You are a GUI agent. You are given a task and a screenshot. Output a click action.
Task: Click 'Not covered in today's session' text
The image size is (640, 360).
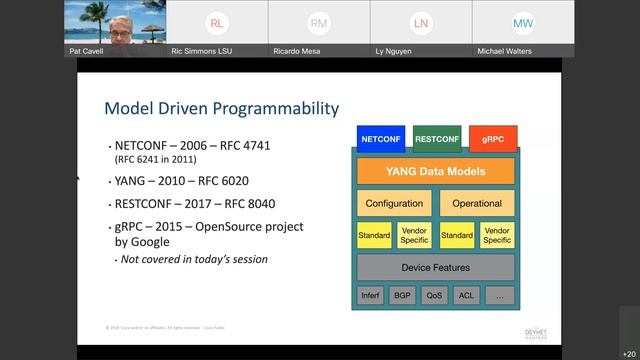coord(194,260)
